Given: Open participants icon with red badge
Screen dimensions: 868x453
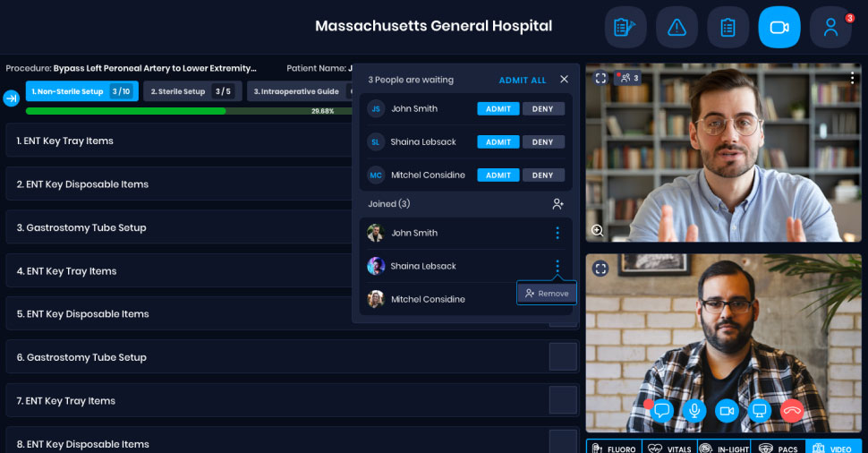Looking at the screenshot, I should (x=830, y=28).
